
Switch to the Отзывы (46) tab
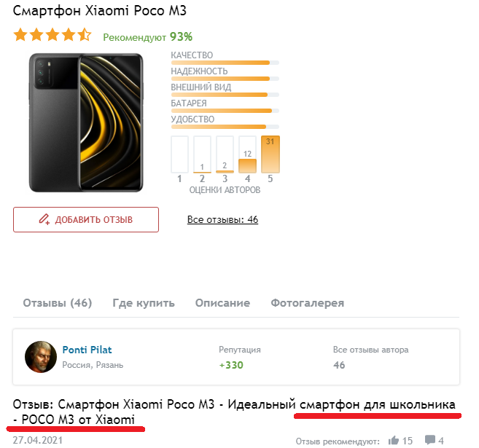[58, 303]
